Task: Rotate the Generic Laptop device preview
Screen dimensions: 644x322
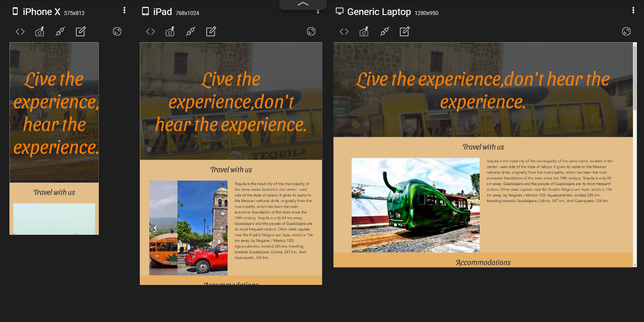Action: 626,32
